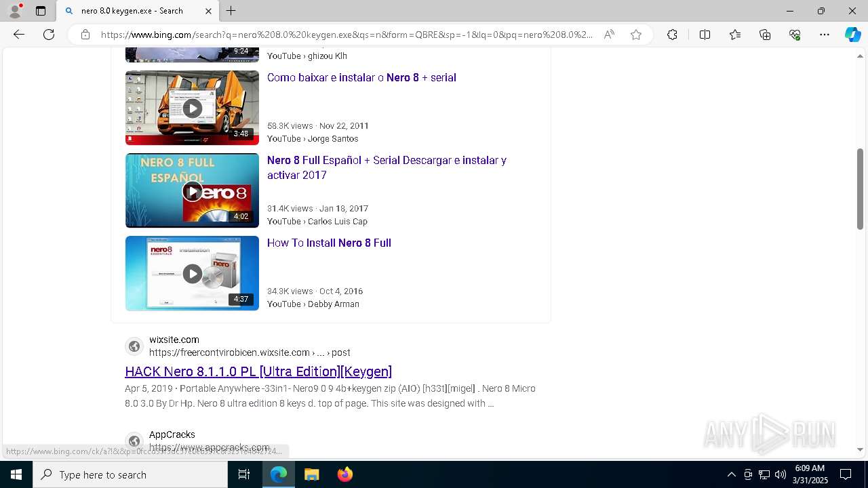Open 'Nero 8 Full Español + Serial' link
Screen dimensions: 868x488
(x=387, y=167)
